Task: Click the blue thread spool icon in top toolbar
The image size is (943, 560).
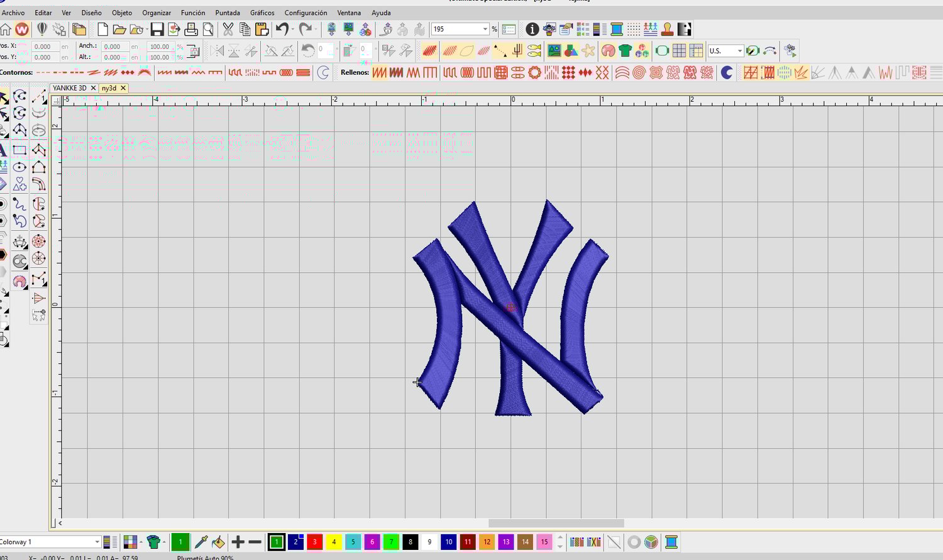Action: pos(617,29)
